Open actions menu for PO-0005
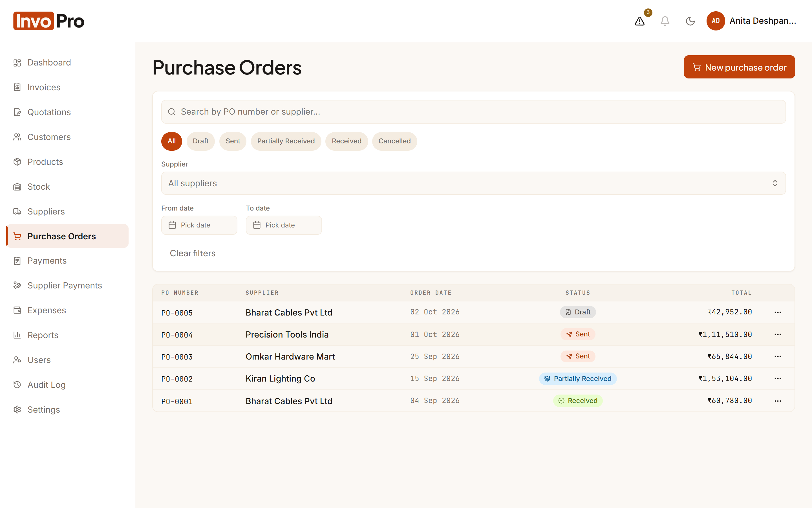The width and height of the screenshot is (812, 508). (778, 312)
